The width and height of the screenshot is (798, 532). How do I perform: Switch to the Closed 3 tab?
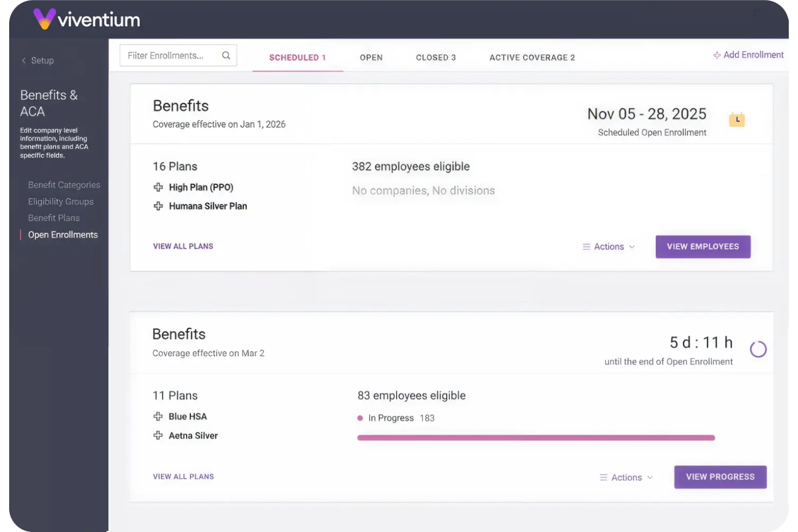coord(436,57)
